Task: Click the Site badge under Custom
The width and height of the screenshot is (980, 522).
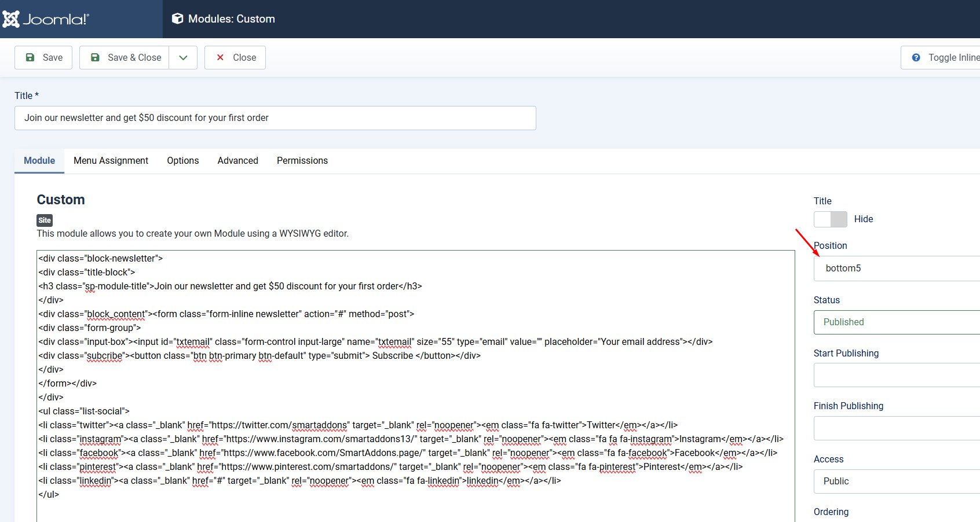Action: (45, 220)
